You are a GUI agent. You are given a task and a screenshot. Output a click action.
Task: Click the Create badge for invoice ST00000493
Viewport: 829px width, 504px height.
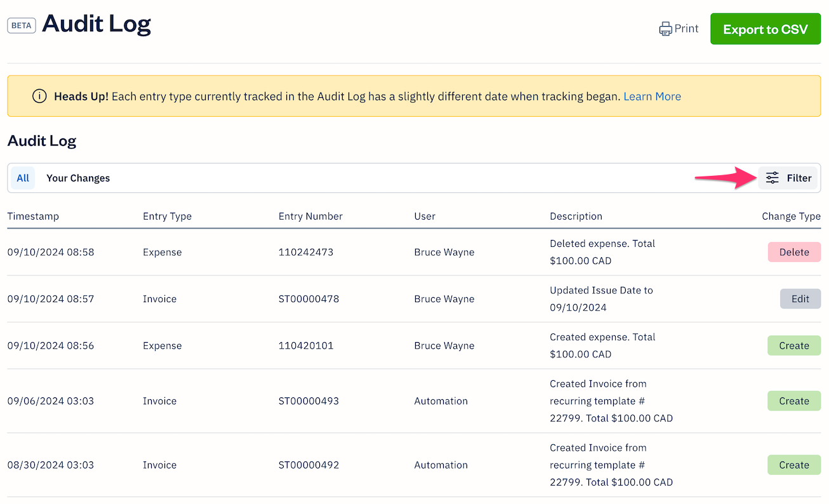793,401
